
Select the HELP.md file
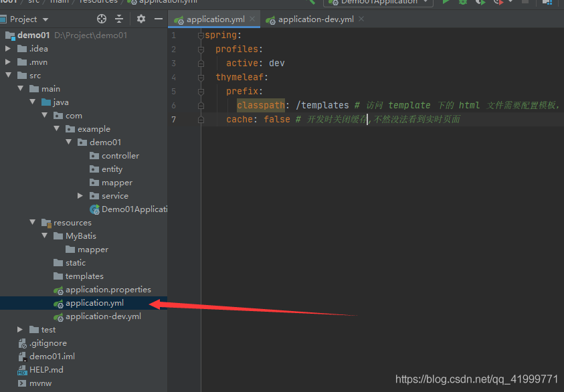[x=46, y=370]
